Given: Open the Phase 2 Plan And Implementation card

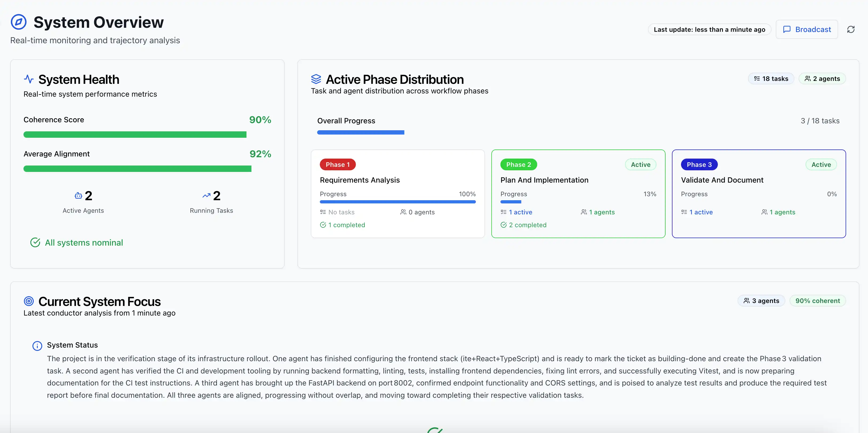Looking at the screenshot, I should pyautogui.click(x=578, y=180).
